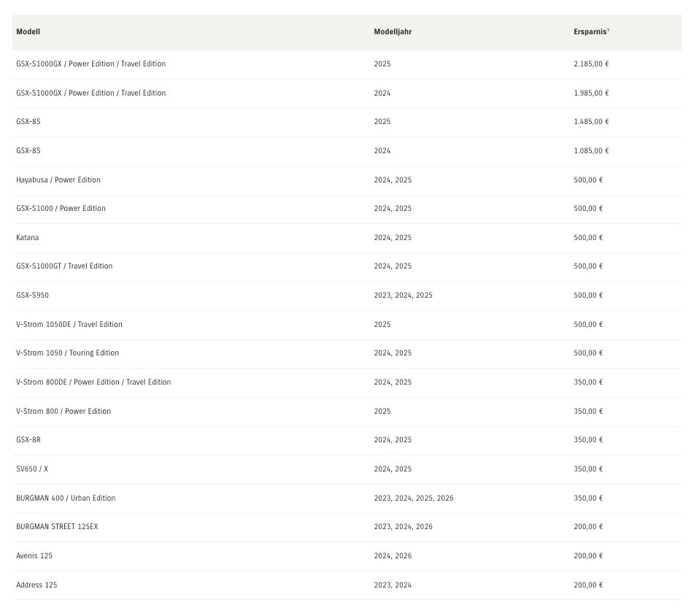This screenshot has width=694, height=616.
Task: Click the 1.085,00 € savings value
Action: pyautogui.click(x=591, y=150)
